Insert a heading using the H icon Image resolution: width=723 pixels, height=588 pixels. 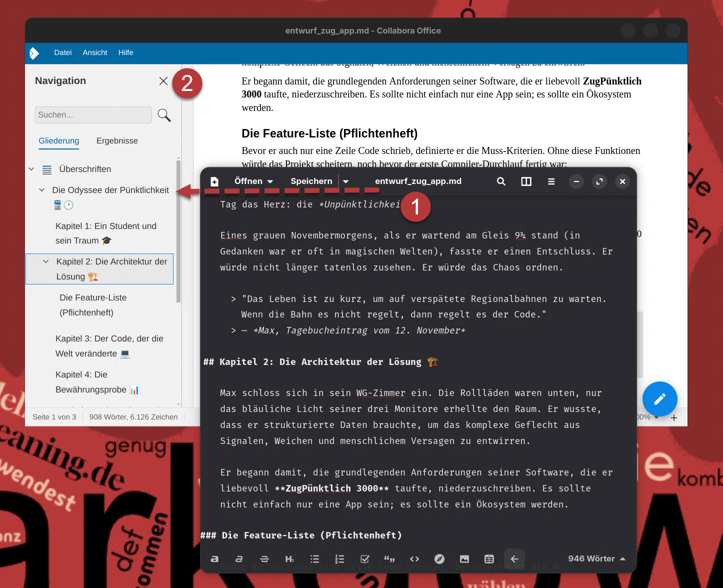tap(289, 559)
